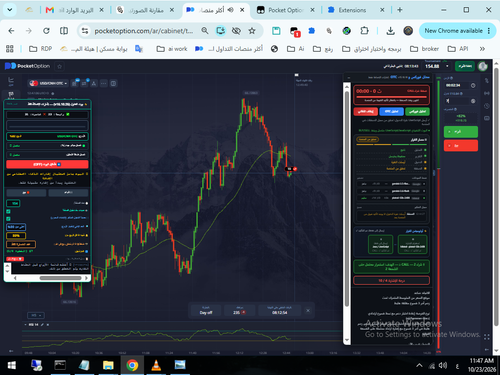Toggle fullscreen icon at bottom-right of platform
The width and height of the screenshot is (500, 375).
(x=487, y=337)
